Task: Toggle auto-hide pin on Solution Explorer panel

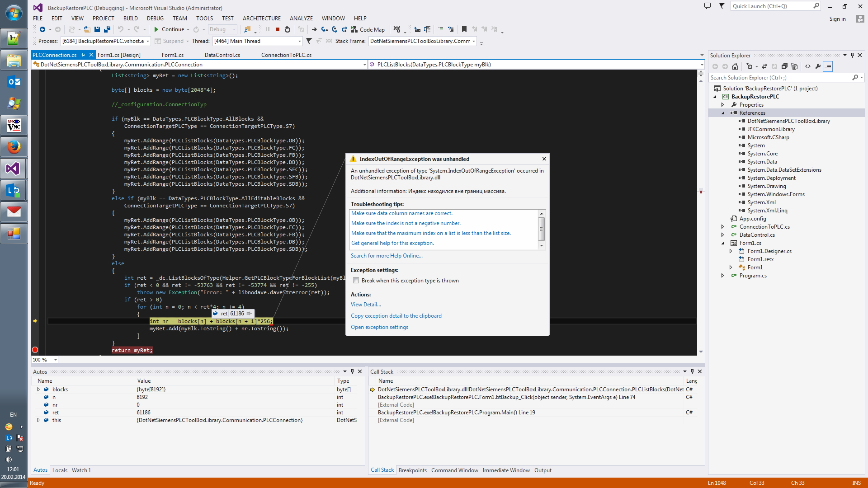Action: click(852, 55)
